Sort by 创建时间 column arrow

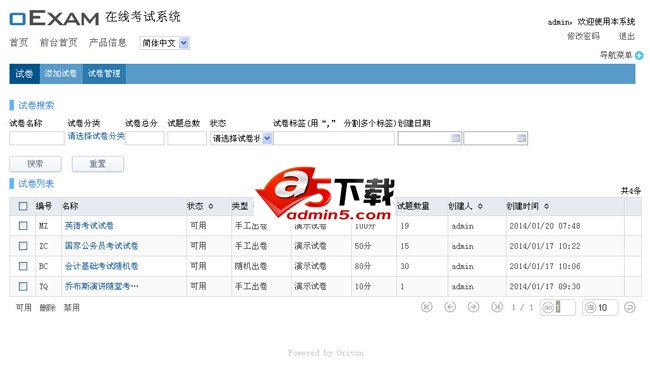(x=546, y=206)
